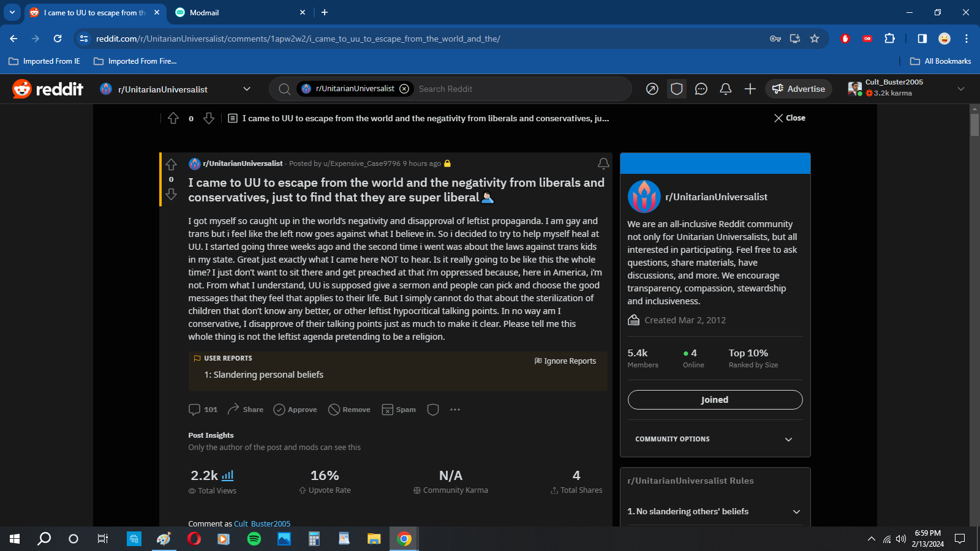Upvote the post in the left vote column
This screenshot has width=980, height=551.
[x=171, y=165]
